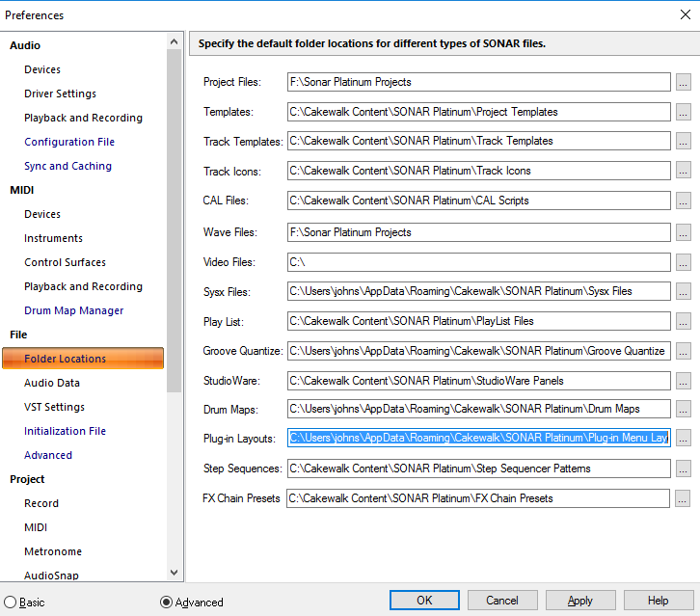Browse for Drum Maps folder location
This screenshot has width=700, height=616.
pyautogui.click(x=683, y=410)
